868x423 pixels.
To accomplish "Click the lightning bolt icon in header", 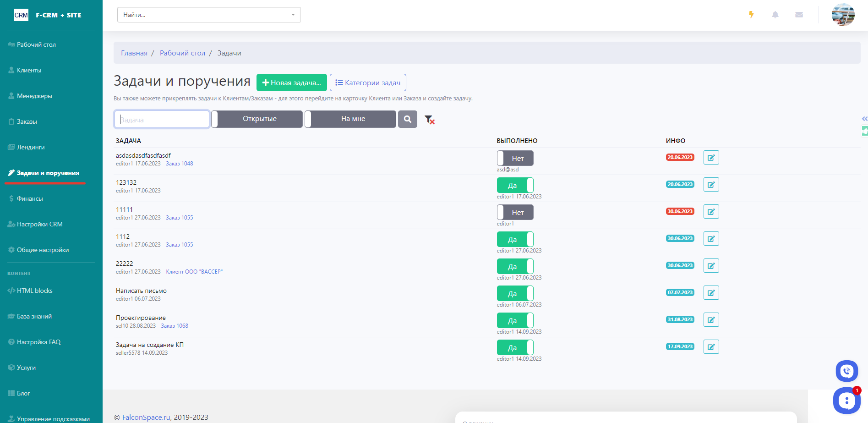I will coord(751,15).
